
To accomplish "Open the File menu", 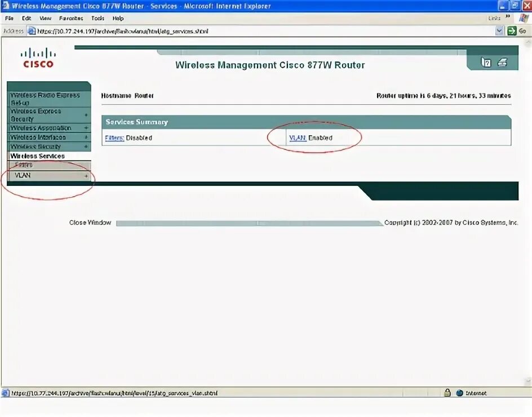I will [9, 19].
